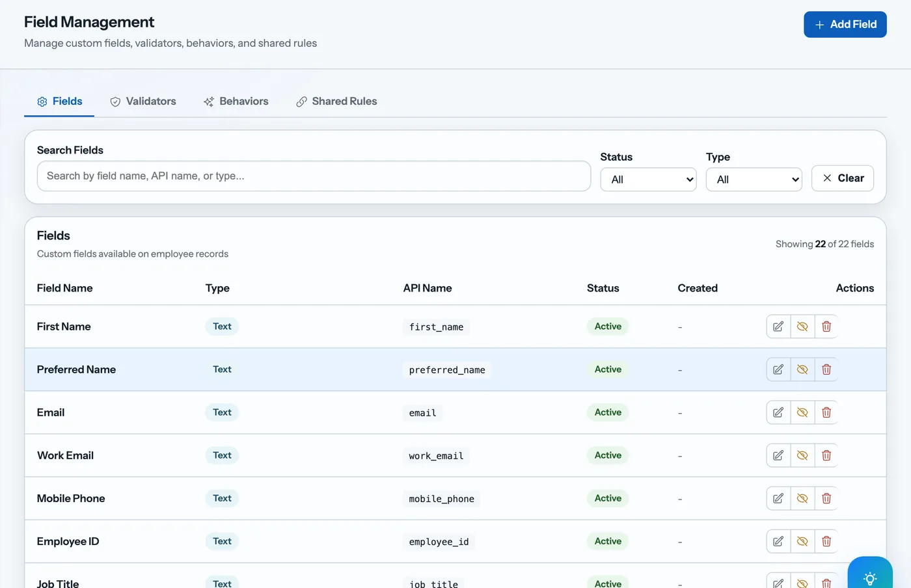This screenshot has height=588, width=911.
Task: Click the Active badge for Email
Action: tap(608, 412)
